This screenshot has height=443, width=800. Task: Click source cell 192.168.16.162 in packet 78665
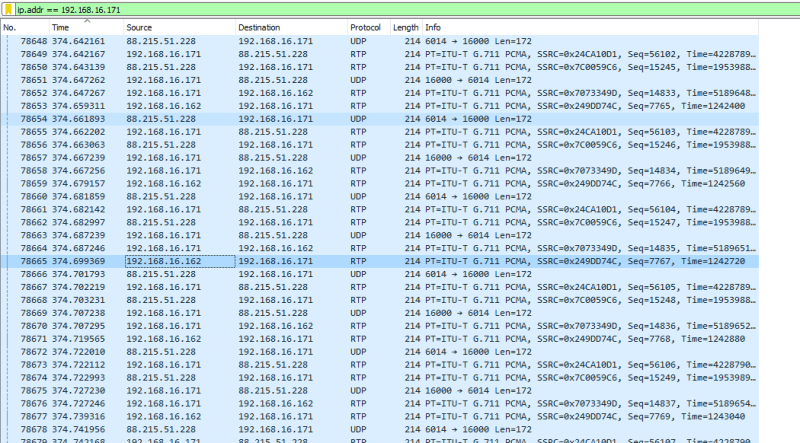click(x=180, y=261)
